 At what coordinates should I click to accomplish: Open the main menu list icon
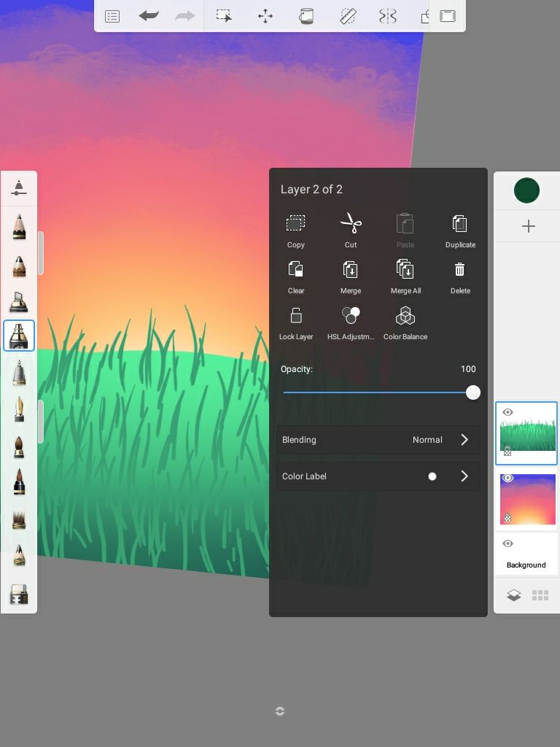coord(112,17)
